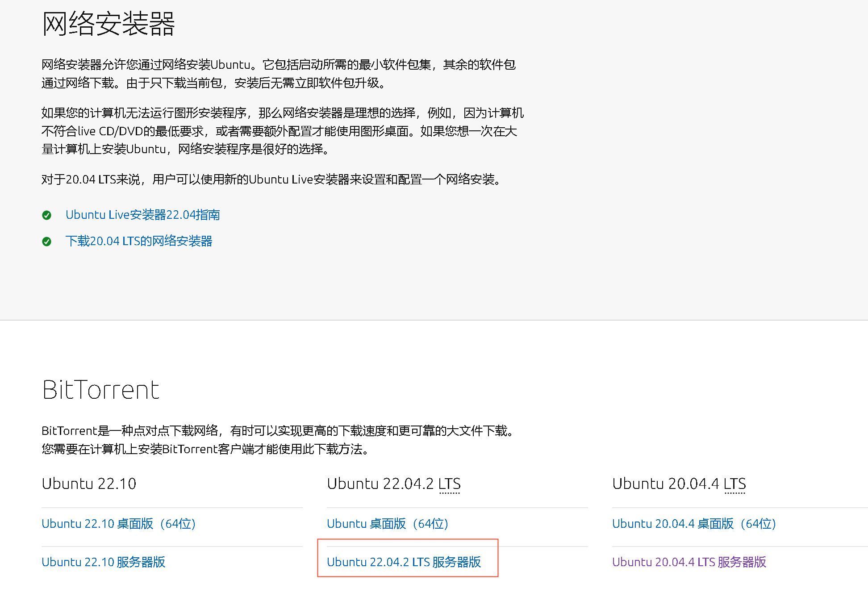Click the 网络安装器 page heading
The image size is (868, 601).
(x=108, y=24)
